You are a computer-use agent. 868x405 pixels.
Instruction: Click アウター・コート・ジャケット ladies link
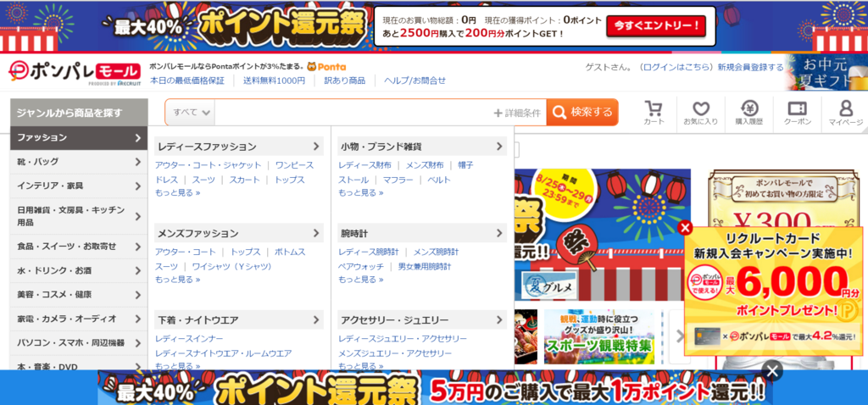coord(209,165)
